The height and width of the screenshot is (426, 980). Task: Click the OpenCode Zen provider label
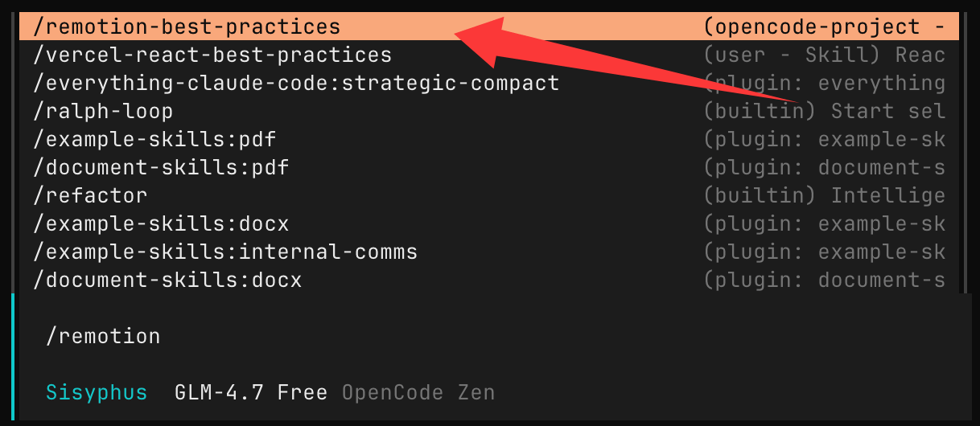click(418, 393)
